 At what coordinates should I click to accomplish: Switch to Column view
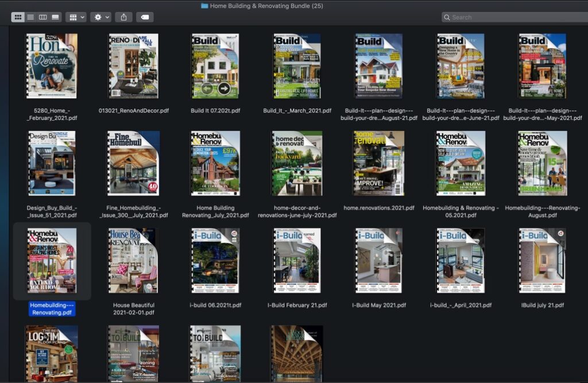(x=43, y=17)
